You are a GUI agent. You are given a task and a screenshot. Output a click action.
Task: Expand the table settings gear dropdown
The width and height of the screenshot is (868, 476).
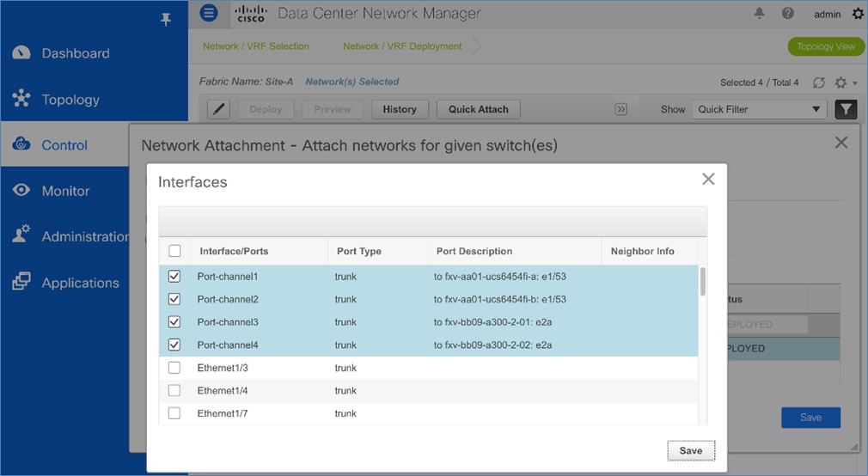click(846, 82)
